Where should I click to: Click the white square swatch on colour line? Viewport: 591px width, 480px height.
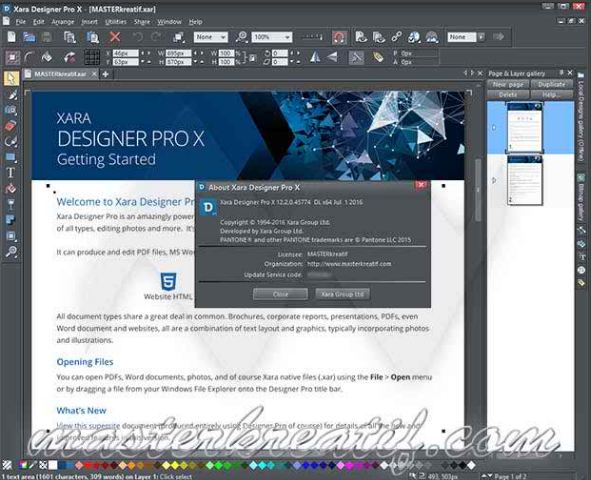[x=53, y=465]
